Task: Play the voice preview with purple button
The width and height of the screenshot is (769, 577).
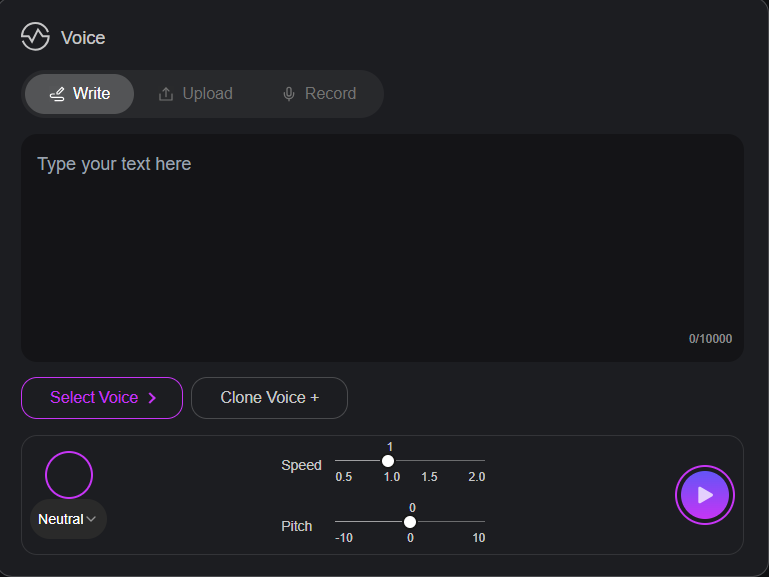Action: coord(705,495)
